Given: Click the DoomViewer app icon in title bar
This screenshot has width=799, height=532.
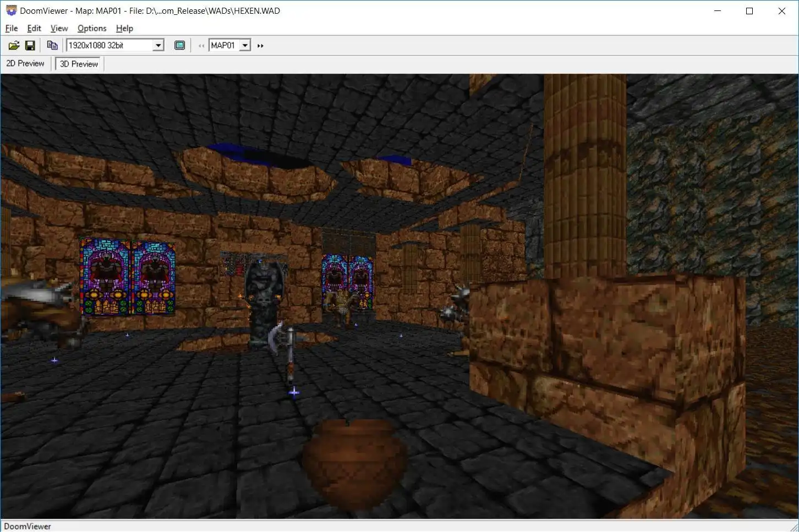Looking at the screenshot, I should pos(11,10).
